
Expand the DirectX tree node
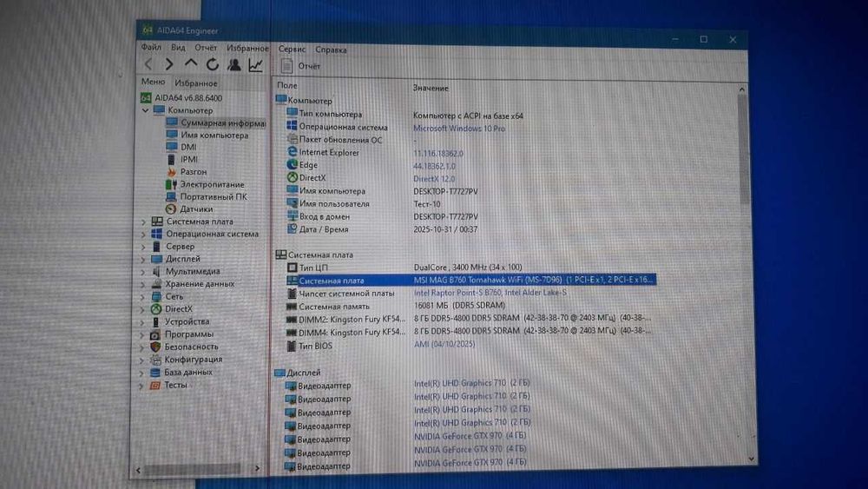coord(143,309)
